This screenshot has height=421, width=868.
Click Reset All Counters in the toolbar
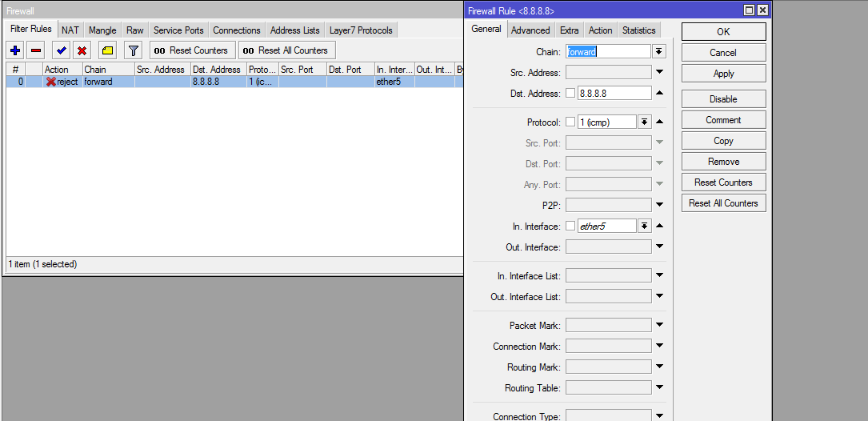coord(286,50)
